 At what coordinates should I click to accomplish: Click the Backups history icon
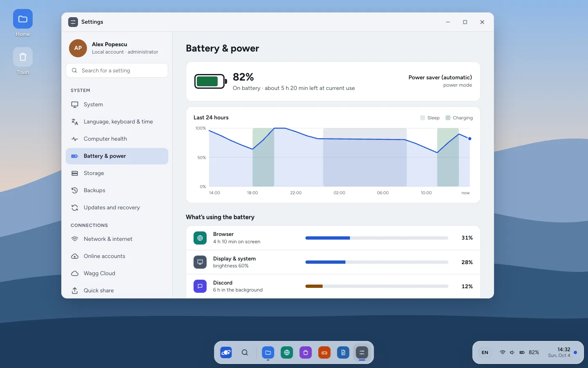(75, 191)
